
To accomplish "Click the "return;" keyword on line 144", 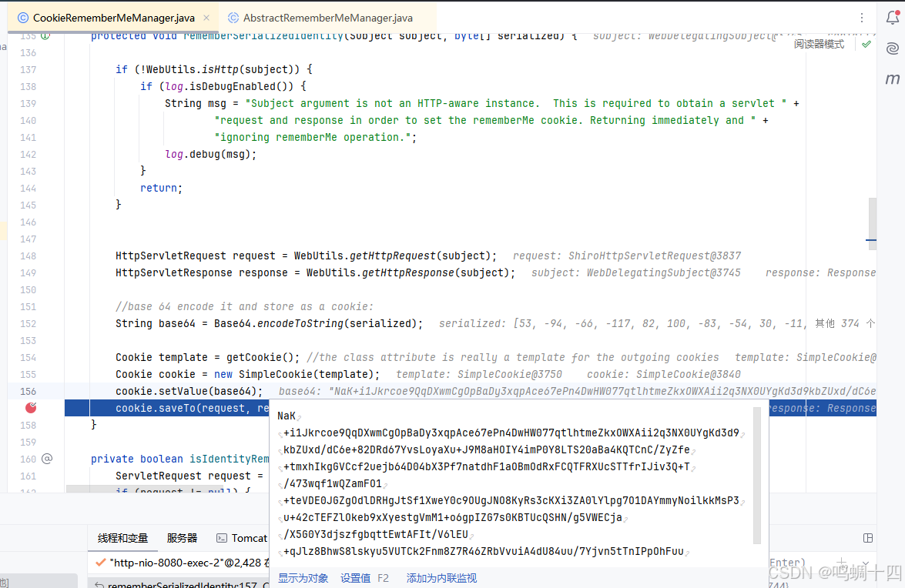I will coord(161,188).
